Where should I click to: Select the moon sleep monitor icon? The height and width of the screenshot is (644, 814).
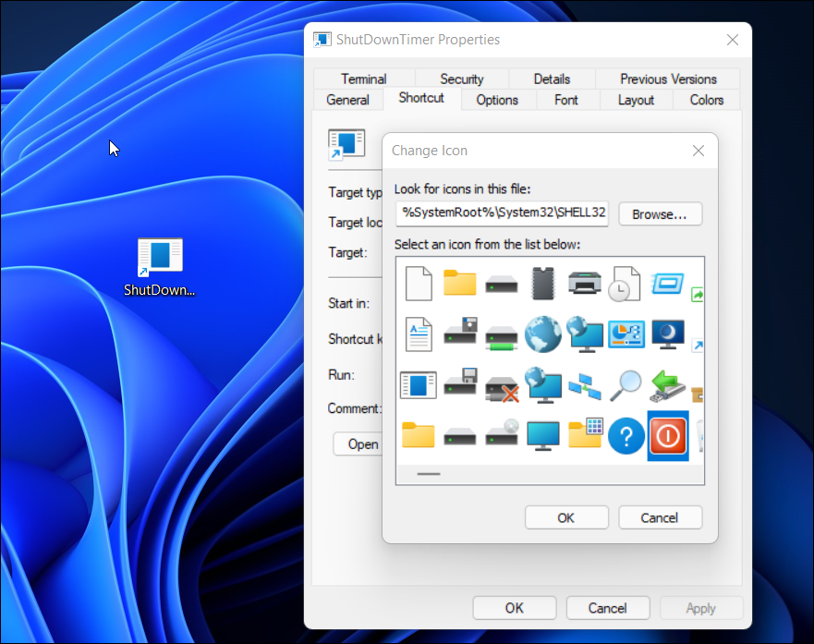click(667, 334)
